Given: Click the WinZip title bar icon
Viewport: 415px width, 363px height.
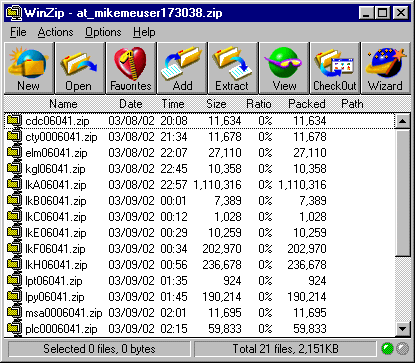Looking at the screenshot, I should 14,13.
